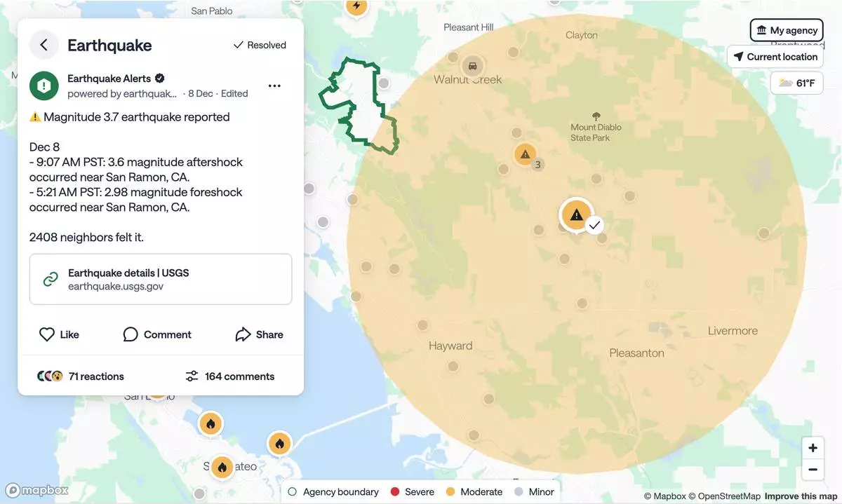This screenshot has width=842, height=504.
Task: Open the 61°F weather widget
Action: (x=796, y=83)
